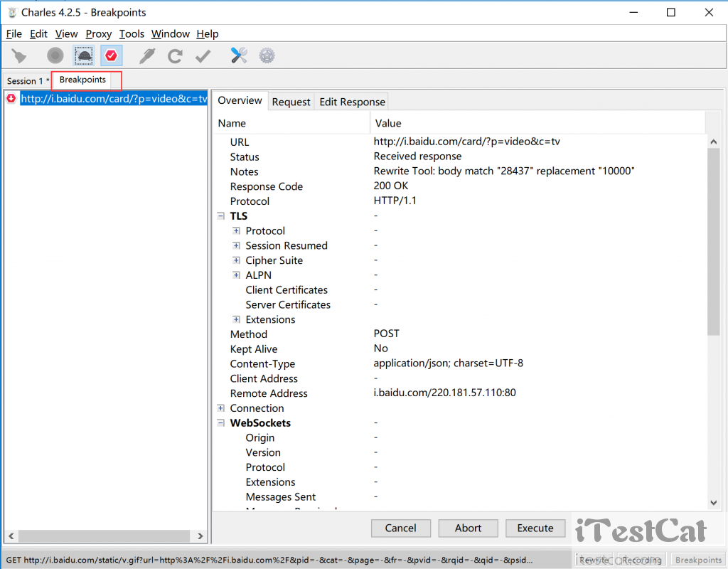Screen dimensions: 728x569
Task: Open the Tools wrench icon
Action: pyautogui.click(x=239, y=56)
